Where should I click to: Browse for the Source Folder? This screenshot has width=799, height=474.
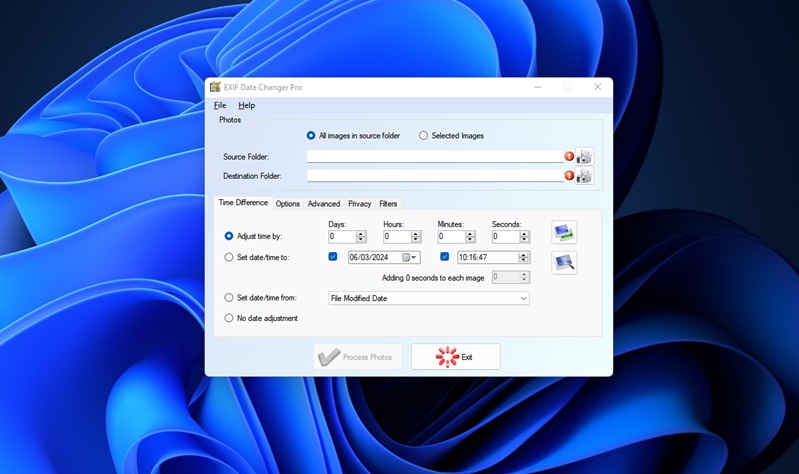[584, 156]
